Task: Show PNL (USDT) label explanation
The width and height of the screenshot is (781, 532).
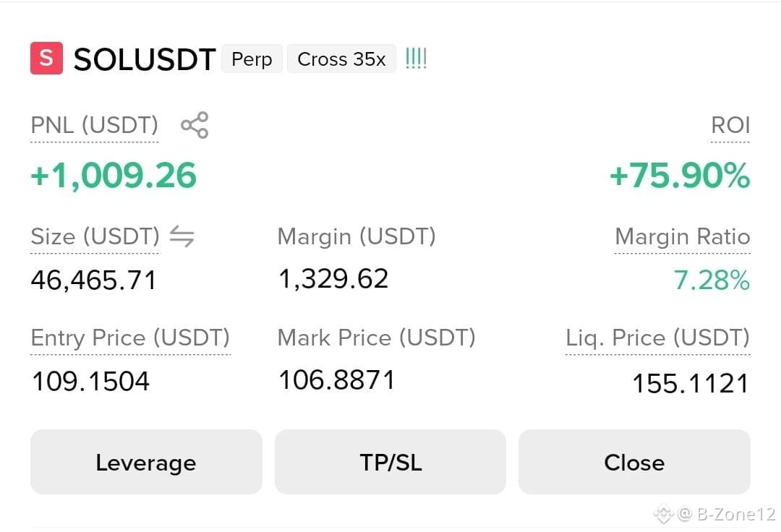Action: click(x=94, y=125)
